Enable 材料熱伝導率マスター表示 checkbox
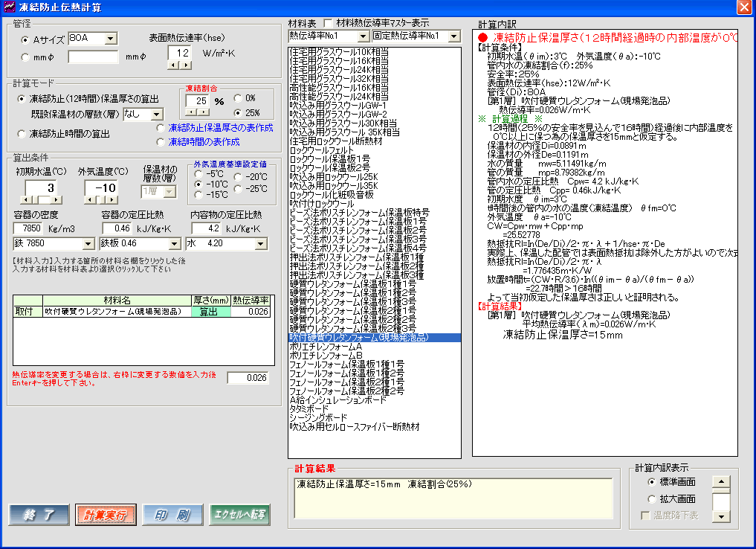The height and width of the screenshot is (549, 756). click(329, 23)
